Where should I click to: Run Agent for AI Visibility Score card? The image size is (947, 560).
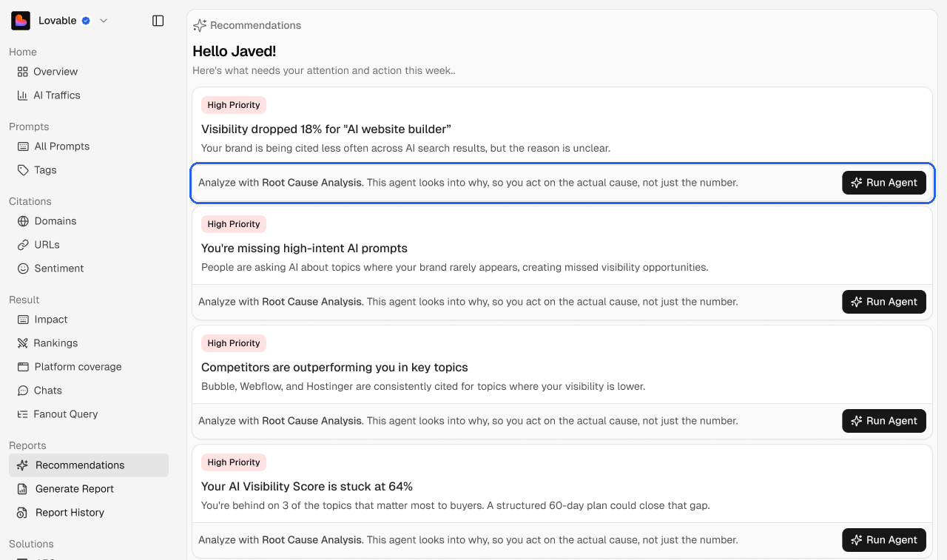click(x=884, y=540)
